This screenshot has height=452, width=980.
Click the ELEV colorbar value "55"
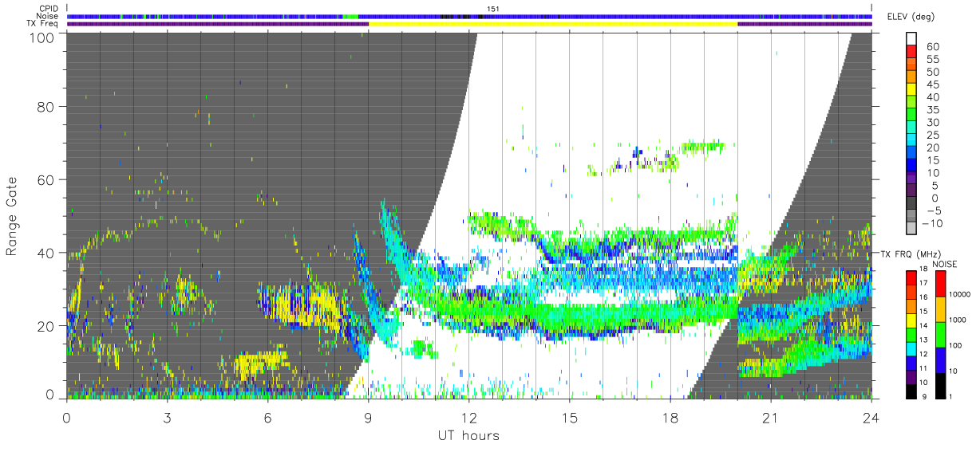(x=932, y=60)
